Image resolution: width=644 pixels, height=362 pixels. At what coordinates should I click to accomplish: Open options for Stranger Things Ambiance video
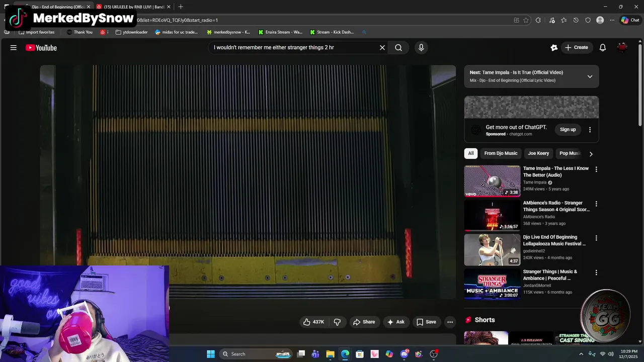[x=596, y=273]
